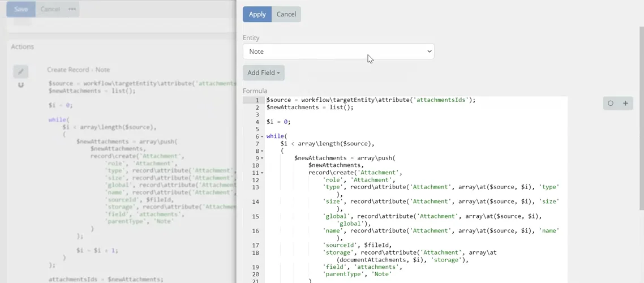
Task: Click the "'parentType', 'Note'" line 20 in editor
Action: pyautogui.click(x=357, y=274)
